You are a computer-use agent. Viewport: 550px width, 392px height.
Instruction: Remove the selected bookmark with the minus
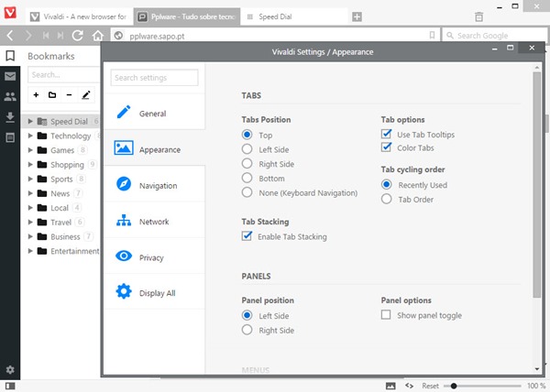point(69,95)
